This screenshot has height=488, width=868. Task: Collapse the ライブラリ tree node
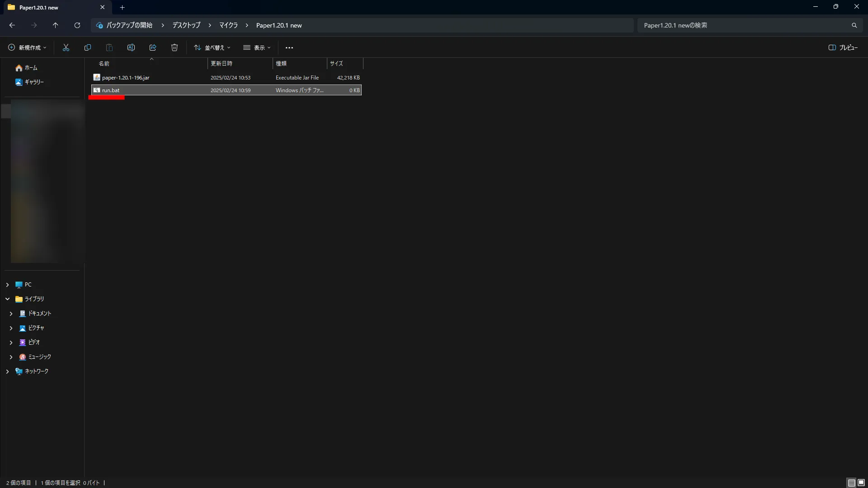tap(7, 299)
